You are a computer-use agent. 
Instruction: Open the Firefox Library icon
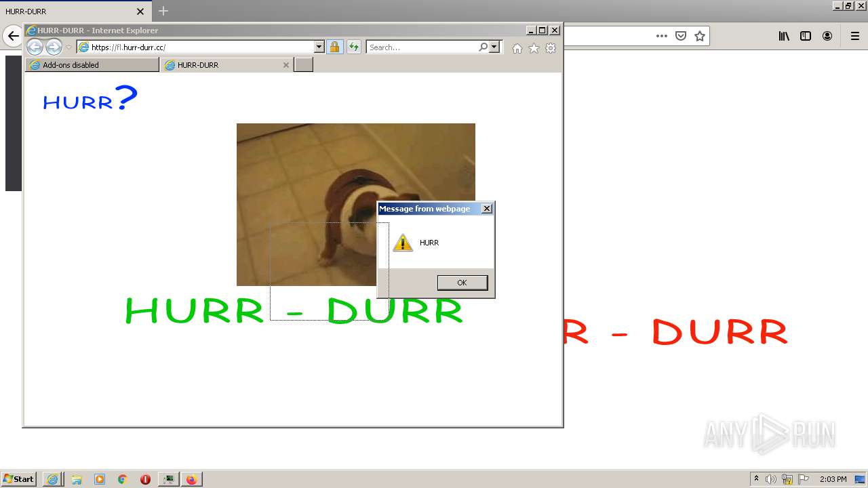(784, 36)
